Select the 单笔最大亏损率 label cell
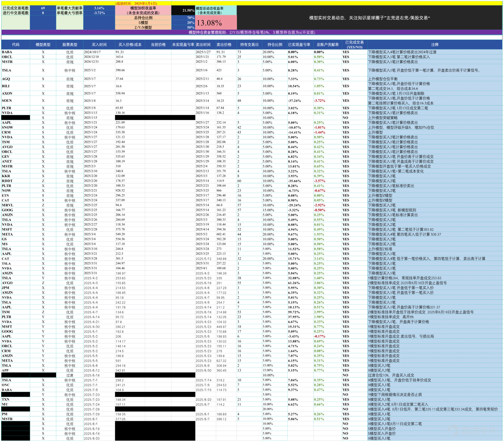This screenshot has width=504, height=442. (x=70, y=13)
